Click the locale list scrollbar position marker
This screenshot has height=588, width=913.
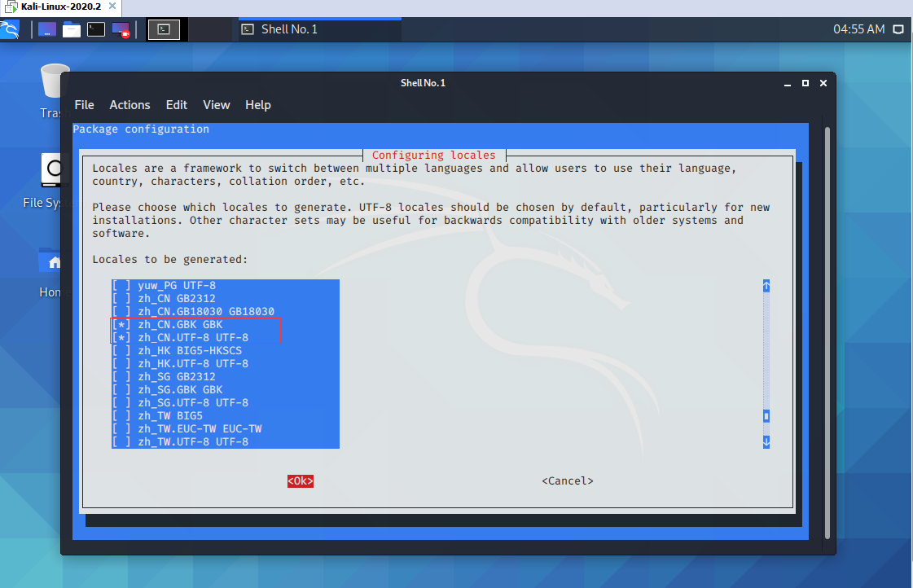click(x=766, y=415)
